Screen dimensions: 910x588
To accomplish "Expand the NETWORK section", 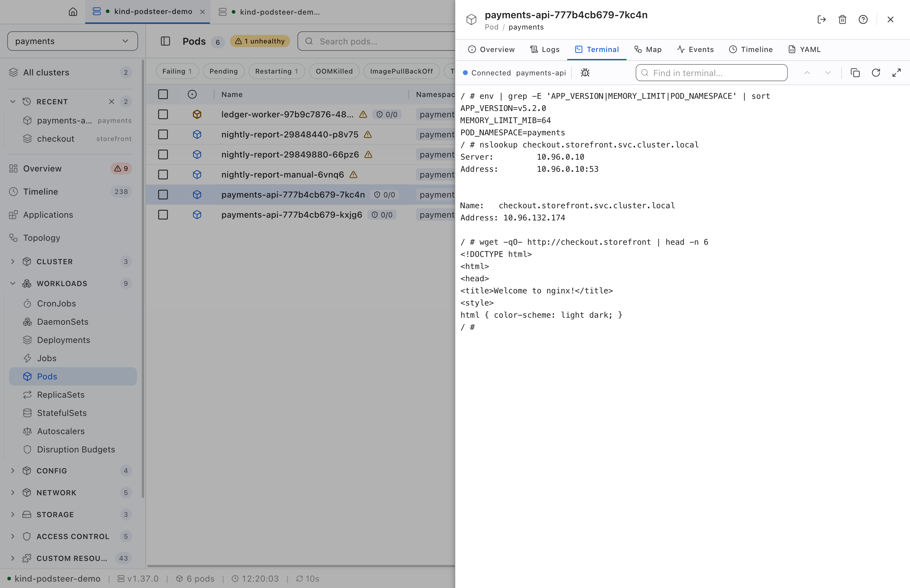I will 13,493.
